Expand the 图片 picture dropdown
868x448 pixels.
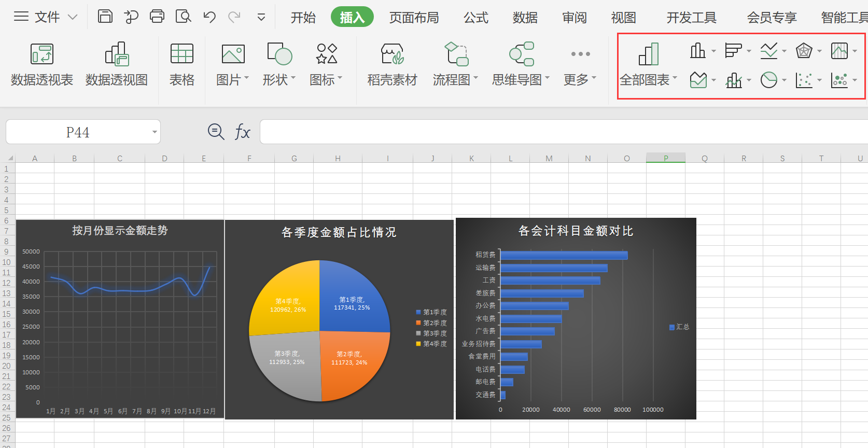247,78
